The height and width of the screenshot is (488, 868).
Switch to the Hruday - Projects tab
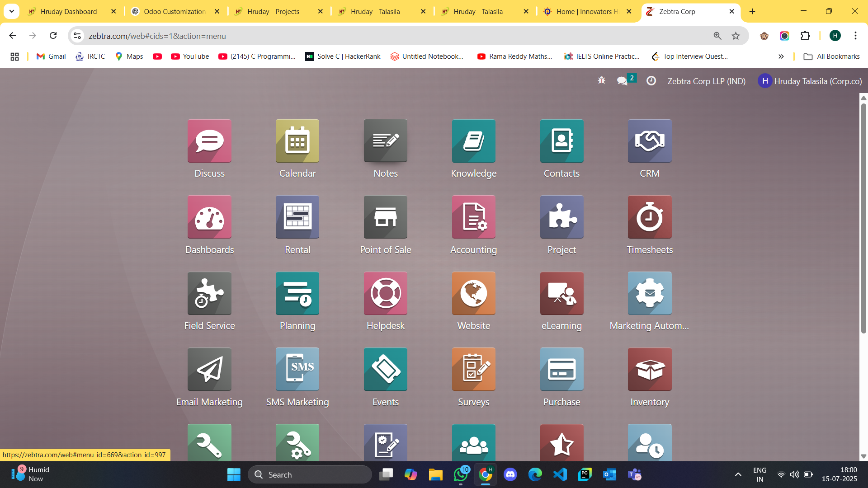(273, 12)
